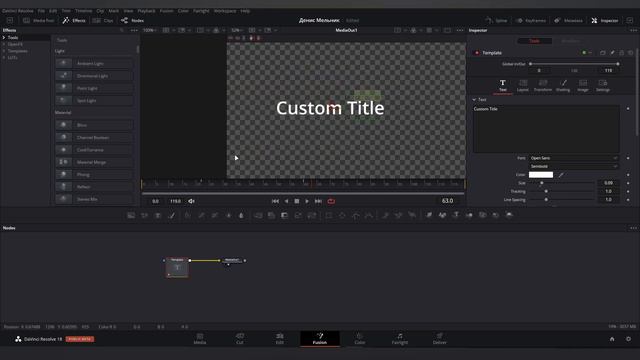This screenshot has width=640, height=360.
Task: Switch to the Image tab in Inspector
Action: tap(583, 86)
